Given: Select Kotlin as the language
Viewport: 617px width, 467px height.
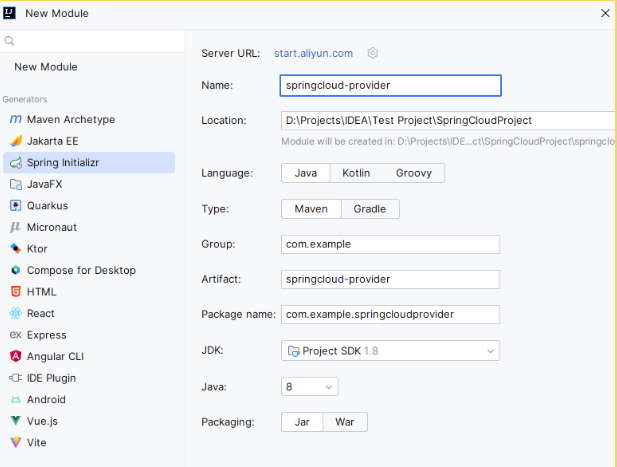Looking at the screenshot, I should pyautogui.click(x=356, y=173).
